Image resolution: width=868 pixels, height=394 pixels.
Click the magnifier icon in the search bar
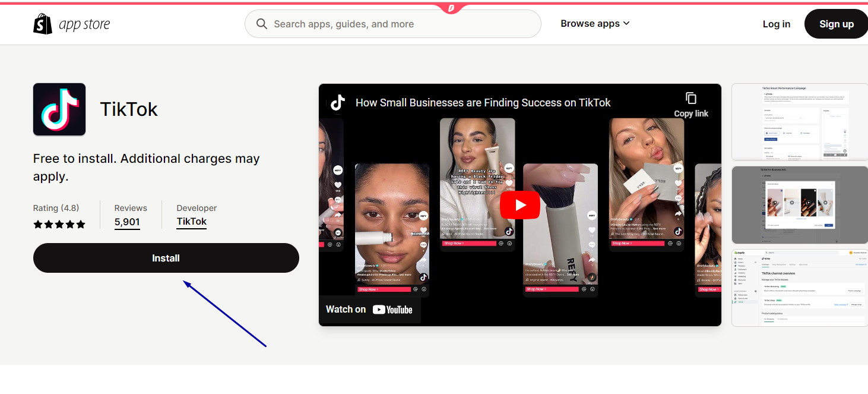(261, 24)
